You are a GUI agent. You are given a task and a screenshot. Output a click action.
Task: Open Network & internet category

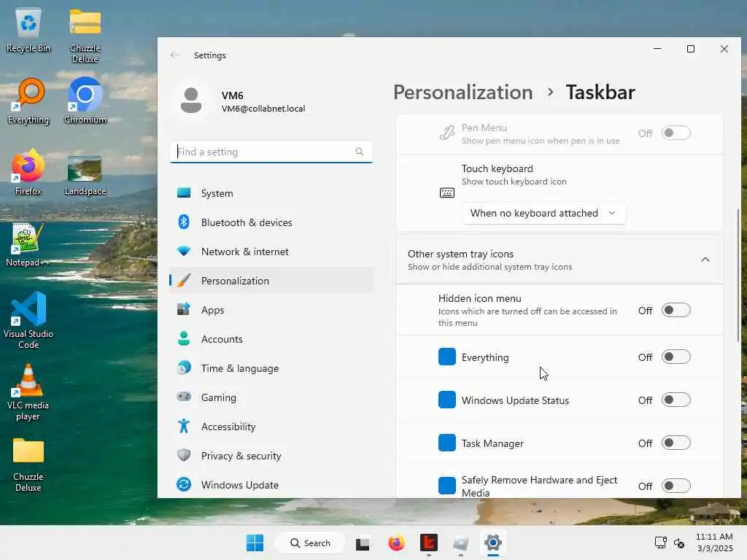click(271, 252)
